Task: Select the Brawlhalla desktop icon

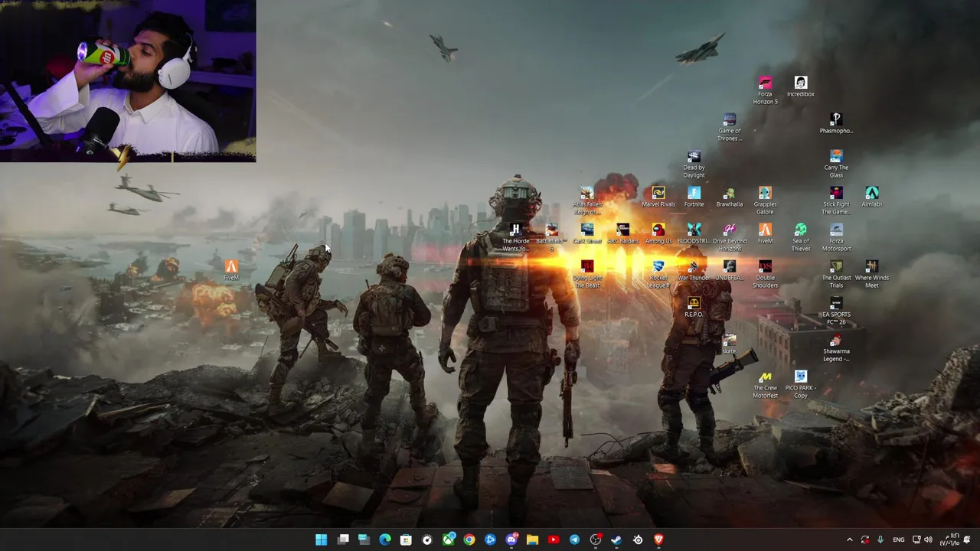Action: (x=729, y=196)
